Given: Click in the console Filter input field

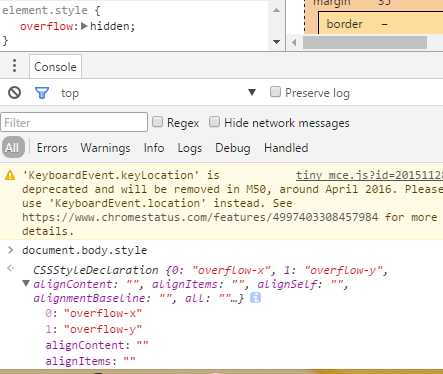Looking at the screenshot, I should coord(74,122).
